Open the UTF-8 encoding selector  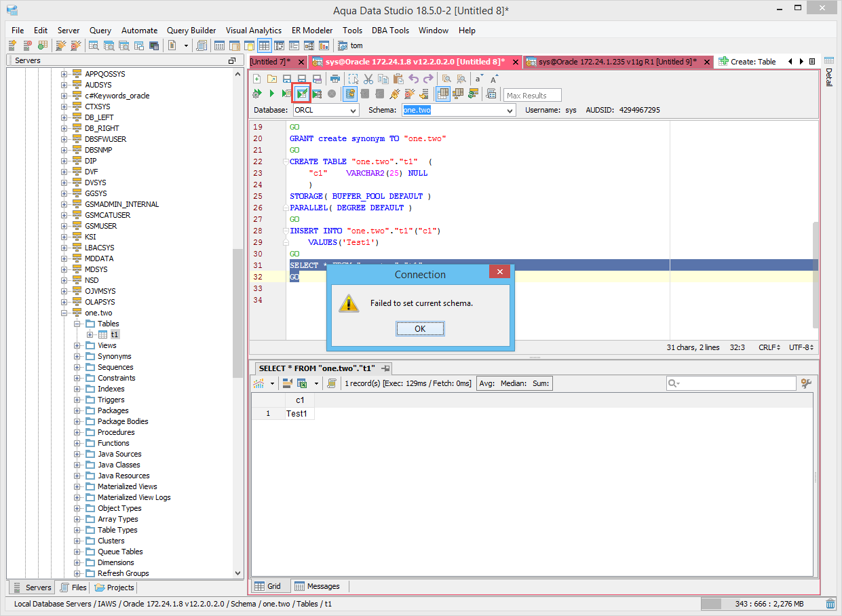[801, 347]
